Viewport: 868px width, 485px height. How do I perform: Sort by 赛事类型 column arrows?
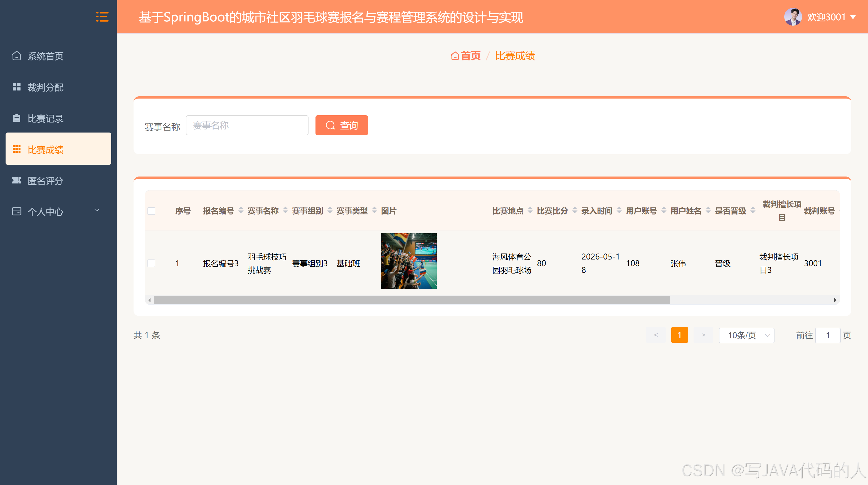point(374,210)
